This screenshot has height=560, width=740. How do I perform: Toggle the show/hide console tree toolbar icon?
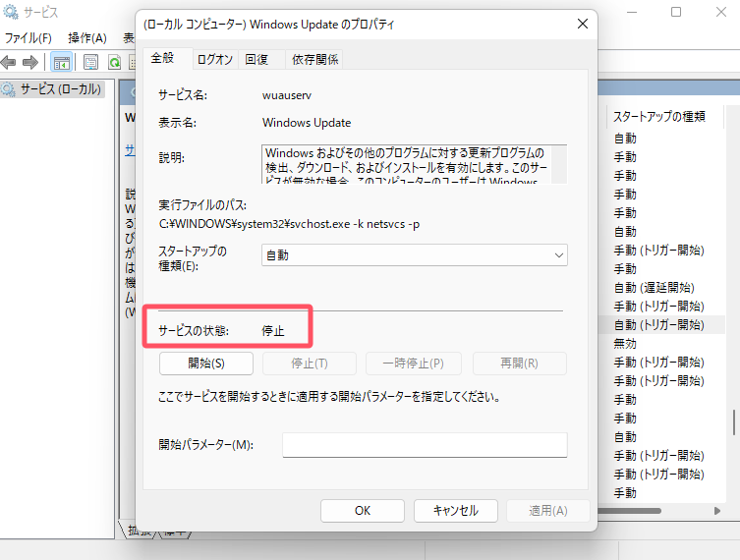61,62
